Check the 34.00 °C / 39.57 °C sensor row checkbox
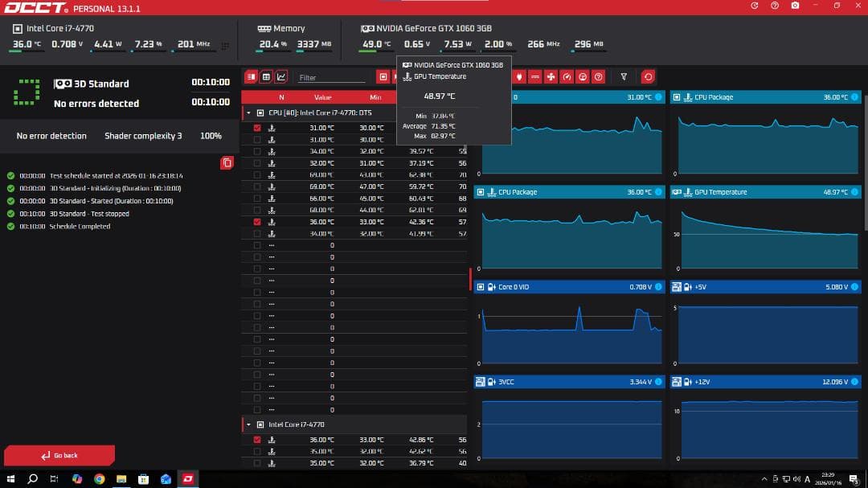The height and width of the screenshot is (488, 868). (x=257, y=151)
